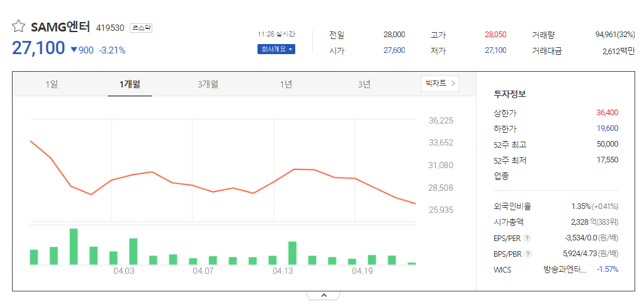The image size is (644, 304).
Task: Click the 하한가 value 19,600
Action: (x=607, y=128)
